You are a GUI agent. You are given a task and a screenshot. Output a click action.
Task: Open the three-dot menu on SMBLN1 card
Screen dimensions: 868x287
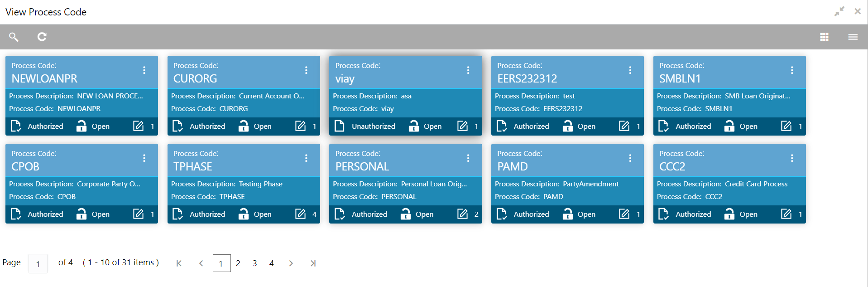(792, 70)
